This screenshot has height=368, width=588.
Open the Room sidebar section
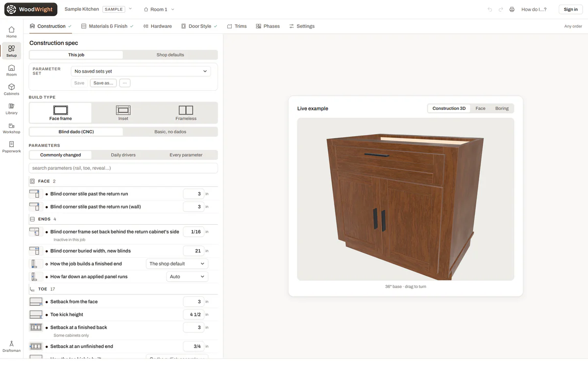point(11,70)
